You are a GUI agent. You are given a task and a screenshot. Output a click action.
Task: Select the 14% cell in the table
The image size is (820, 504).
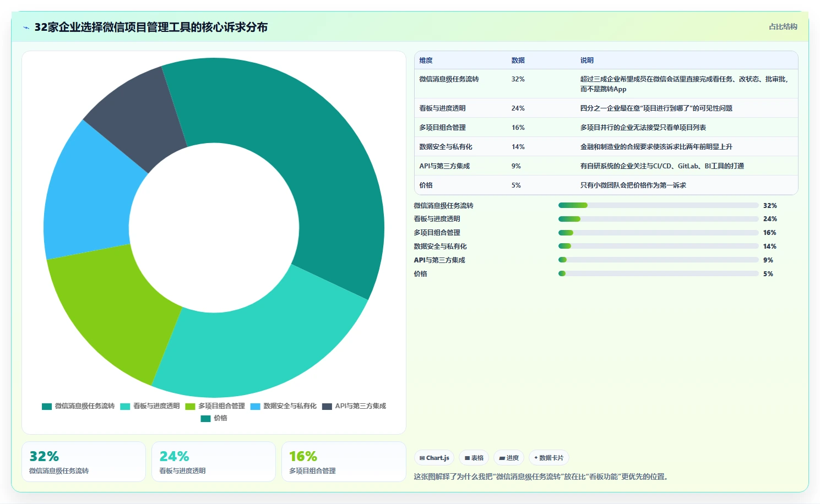518,147
